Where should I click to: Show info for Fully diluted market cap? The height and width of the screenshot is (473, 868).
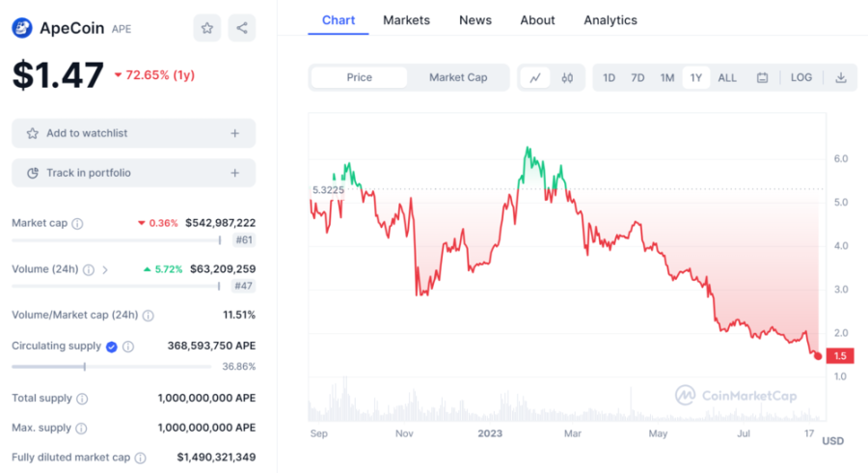141,459
